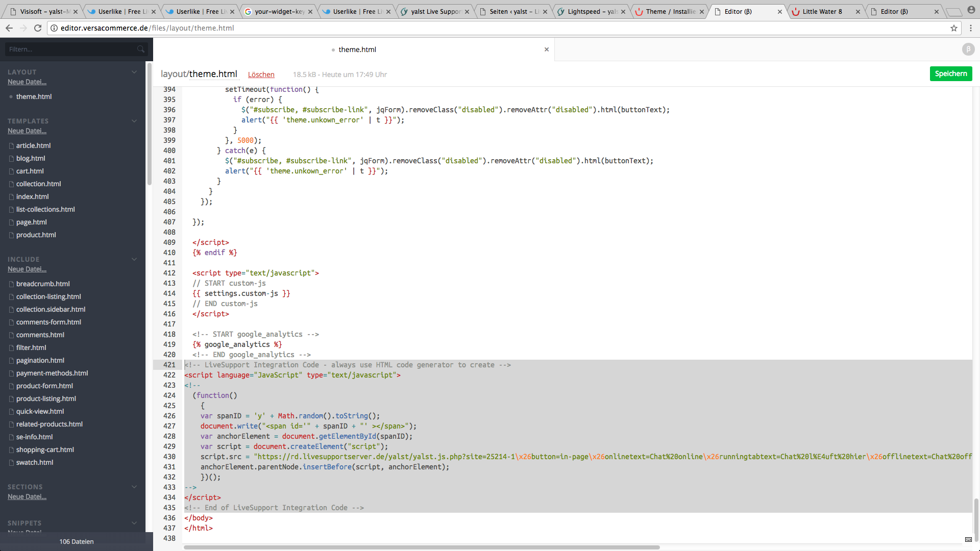980x551 pixels.
Task: Click file icon beside cart.html
Action: pos(11,171)
